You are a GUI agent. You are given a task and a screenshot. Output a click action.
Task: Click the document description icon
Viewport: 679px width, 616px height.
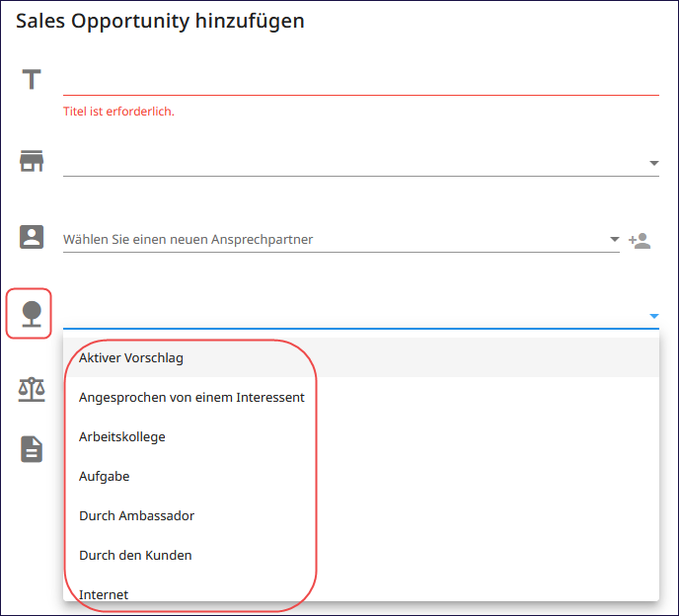pos(32,449)
